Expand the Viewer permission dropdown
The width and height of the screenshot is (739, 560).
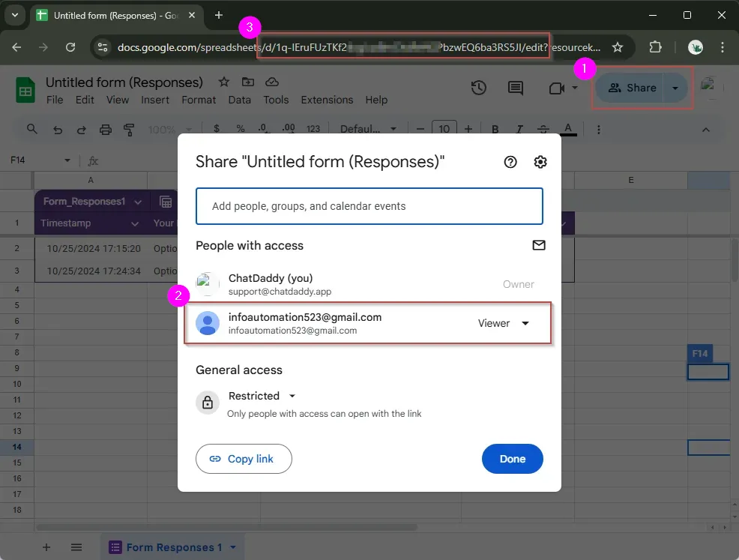504,323
